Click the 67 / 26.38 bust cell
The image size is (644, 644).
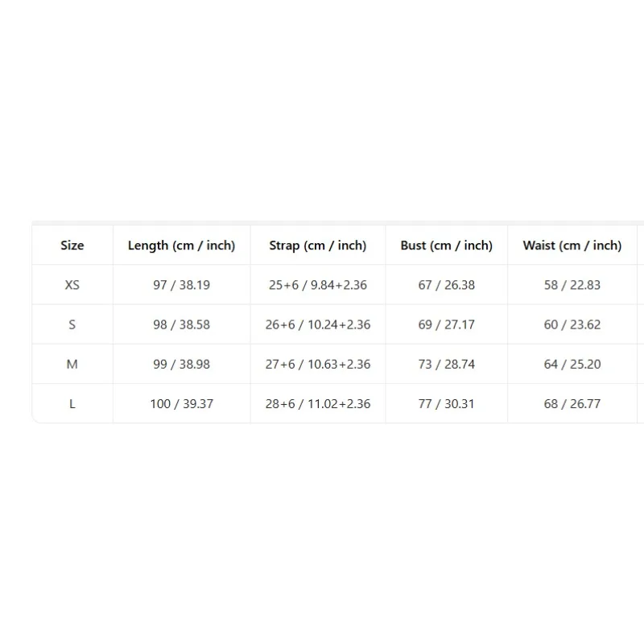(447, 285)
